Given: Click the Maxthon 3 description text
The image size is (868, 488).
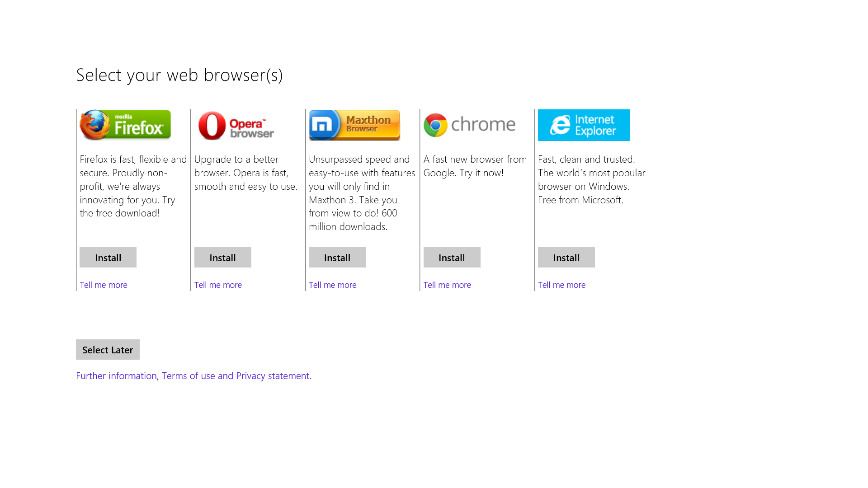Looking at the screenshot, I should click(x=362, y=193).
